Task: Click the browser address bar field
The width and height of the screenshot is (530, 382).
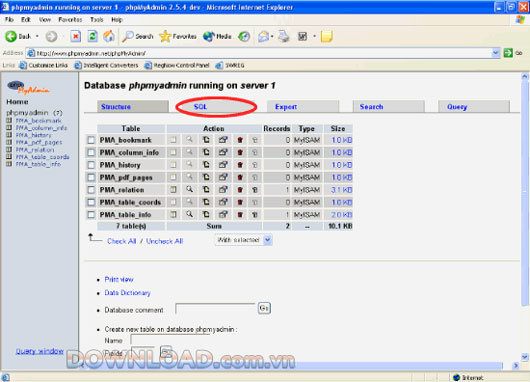Action: [x=259, y=53]
